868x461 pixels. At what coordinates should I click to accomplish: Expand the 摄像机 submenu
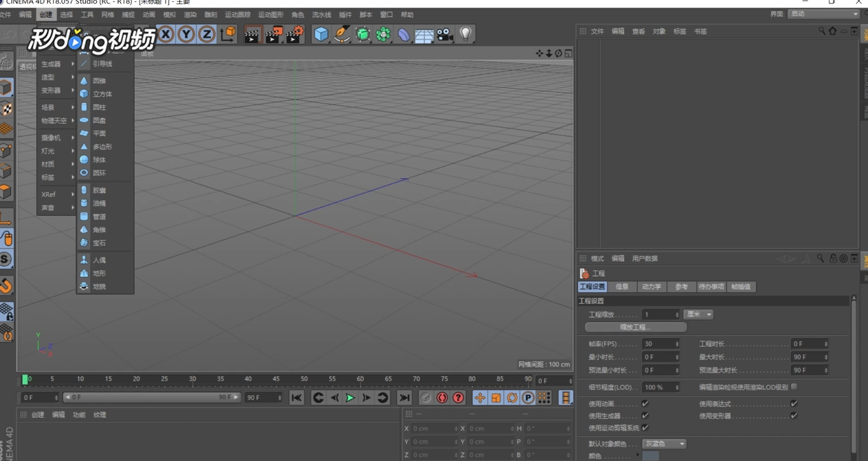click(x=56, y=138)
